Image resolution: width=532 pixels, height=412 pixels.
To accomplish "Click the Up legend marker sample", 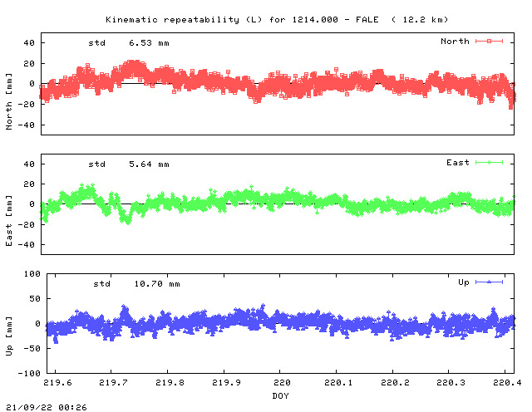I will point(489,282).
